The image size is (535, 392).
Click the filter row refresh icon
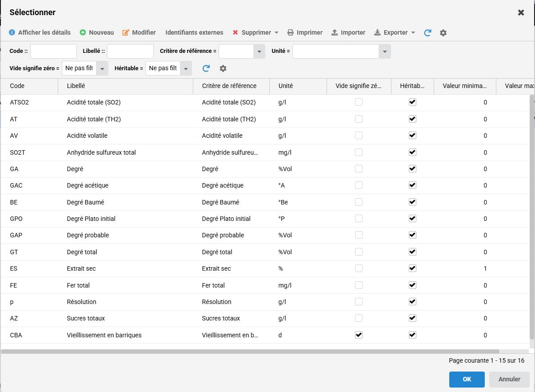(206, 68)
